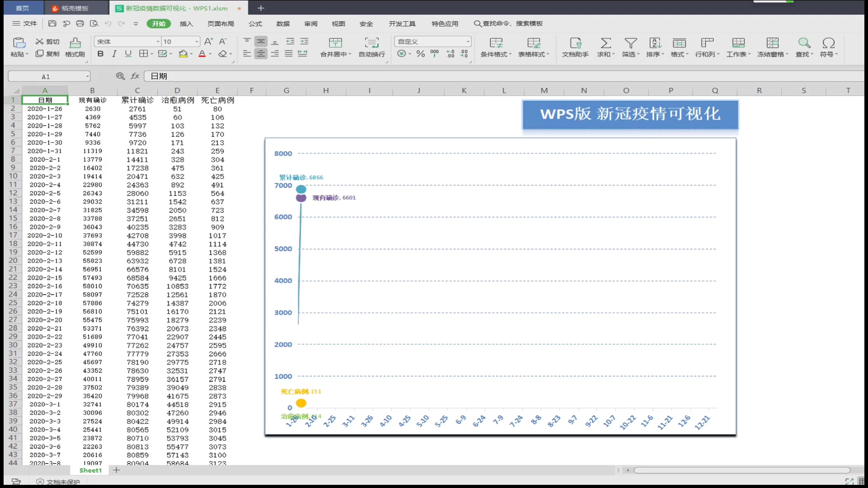The width and height of the screenshot is (868, 488).
Task: Decrease font size with A- icon
Action: point(223,42)
